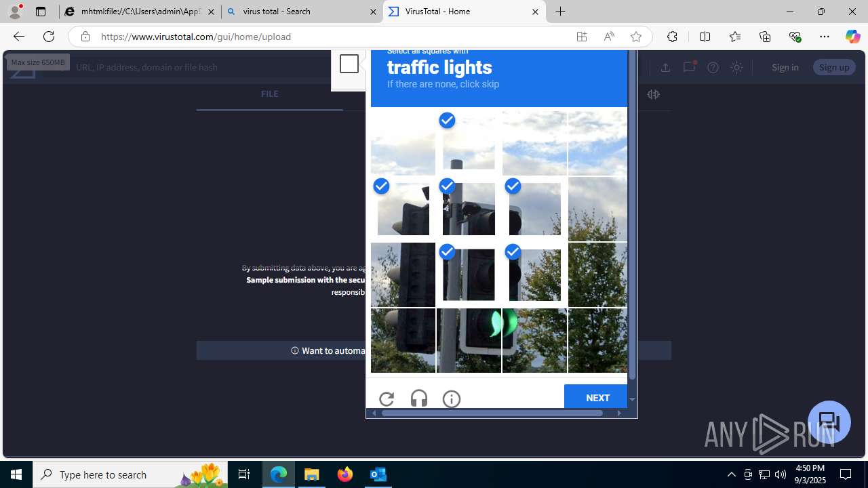Enable Split screen in the Edge toolbar
868x488 pixels.
pyautogui.click(x=705, y=37)
